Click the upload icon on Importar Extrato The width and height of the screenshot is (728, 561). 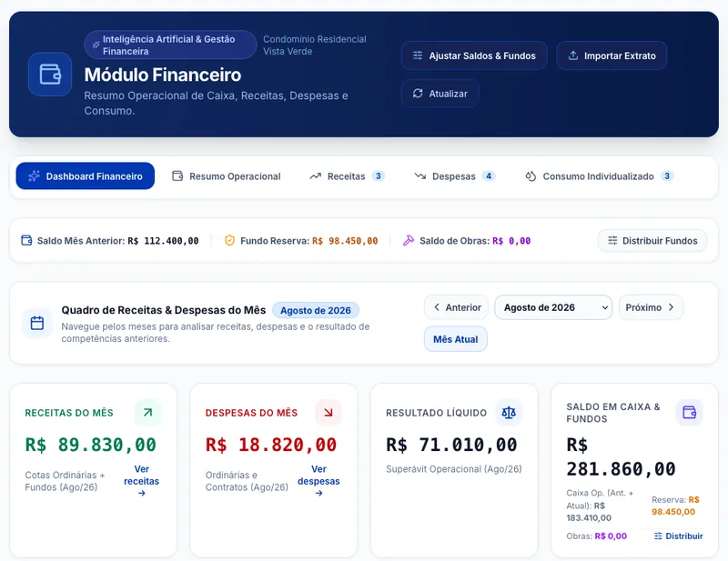tap(573, 55)
